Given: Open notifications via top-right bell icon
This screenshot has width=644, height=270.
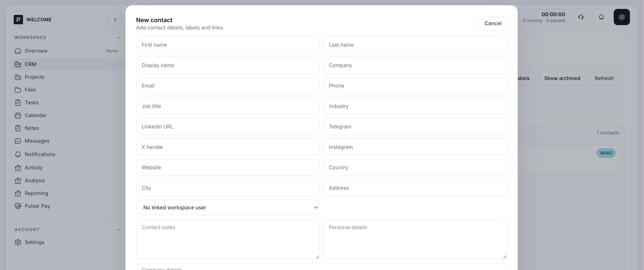Looking at the screenshot, I should (601, 17).
